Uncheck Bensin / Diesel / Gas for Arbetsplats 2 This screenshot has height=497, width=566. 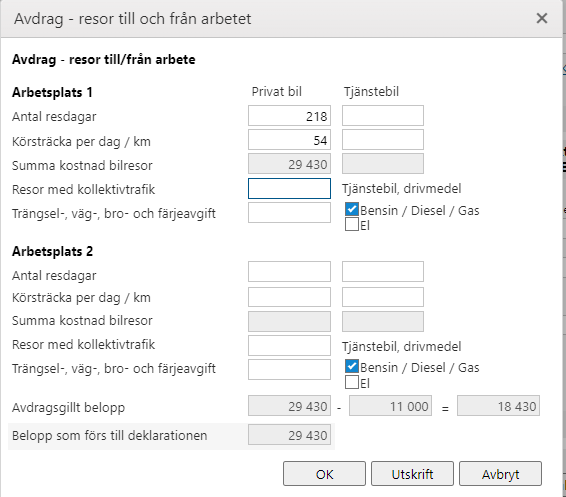pyautogui.click(x=352, y=366)
